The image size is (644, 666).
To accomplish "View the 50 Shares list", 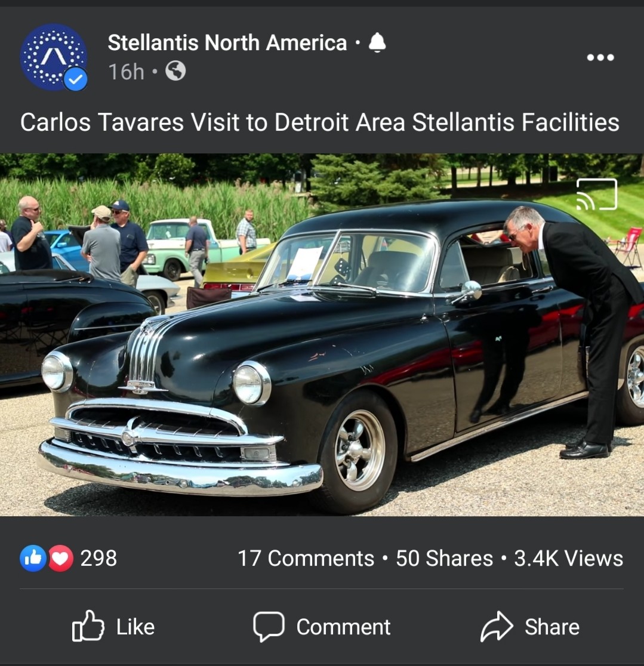I will pyautogui.click(x=444, y=558).
